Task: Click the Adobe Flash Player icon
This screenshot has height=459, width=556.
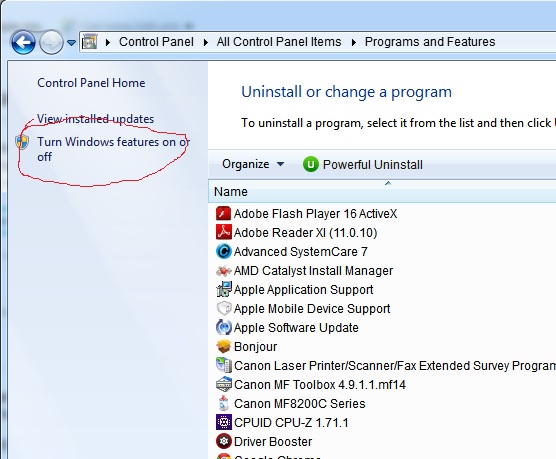Action: [x=223, y=214]
